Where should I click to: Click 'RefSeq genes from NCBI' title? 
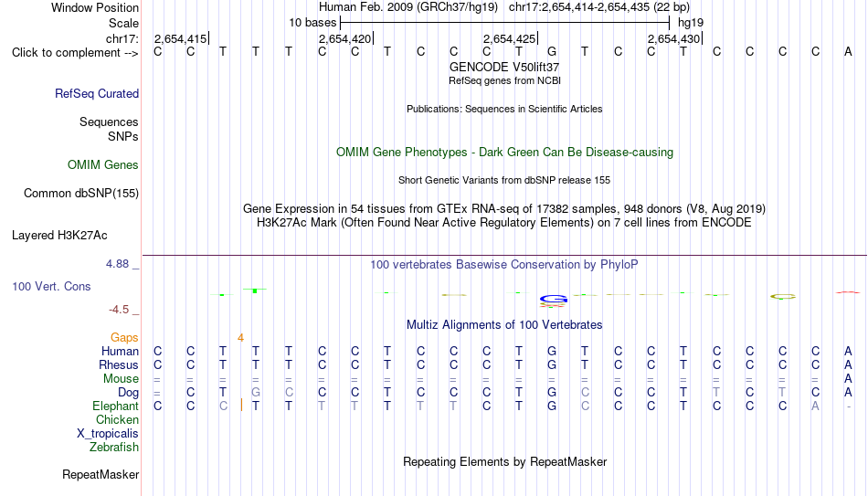click(504, 80)
